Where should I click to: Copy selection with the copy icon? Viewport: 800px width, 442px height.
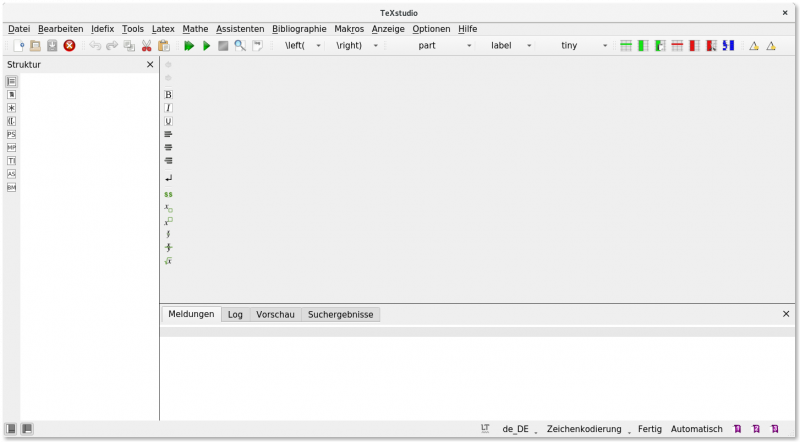(x=129, y=46)
